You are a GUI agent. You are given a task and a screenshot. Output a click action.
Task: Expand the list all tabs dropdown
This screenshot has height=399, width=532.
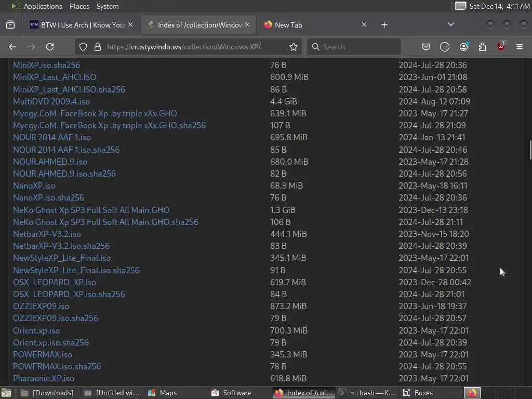click(450, 24)
